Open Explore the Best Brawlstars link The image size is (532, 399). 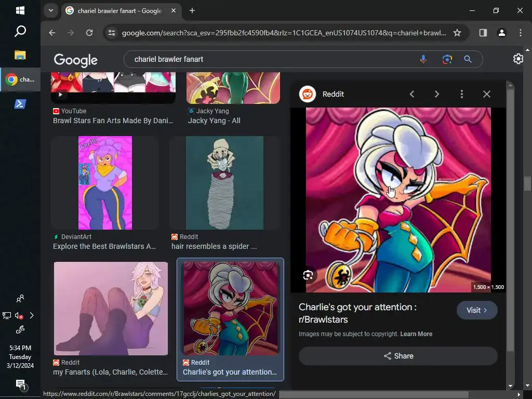click(104, 246)
